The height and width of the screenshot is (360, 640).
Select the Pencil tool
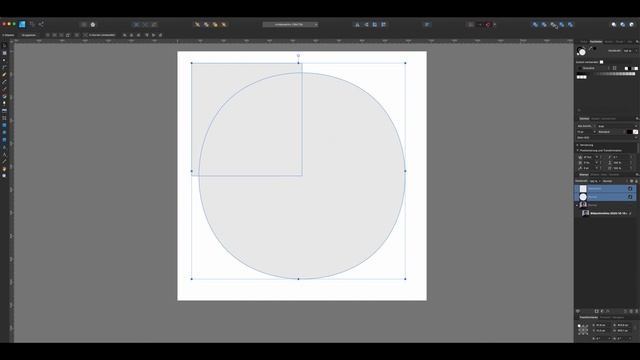pos(4,82)
